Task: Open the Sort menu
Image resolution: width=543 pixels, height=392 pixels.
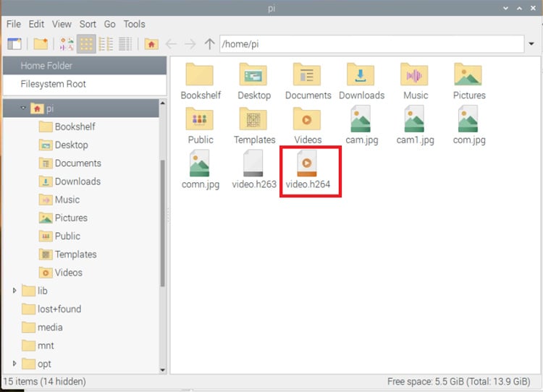Action: click(88, 24)
